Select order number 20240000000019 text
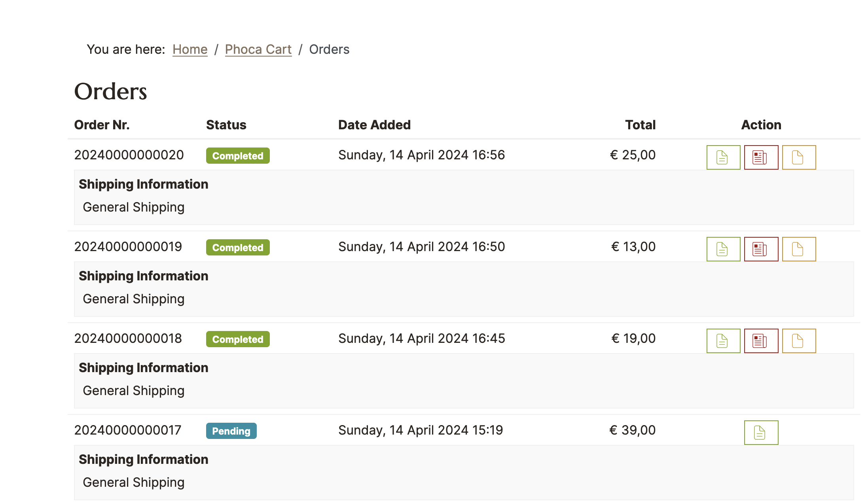Image resolution: width=868 pixels, height=503 pixels. [128, 247]
